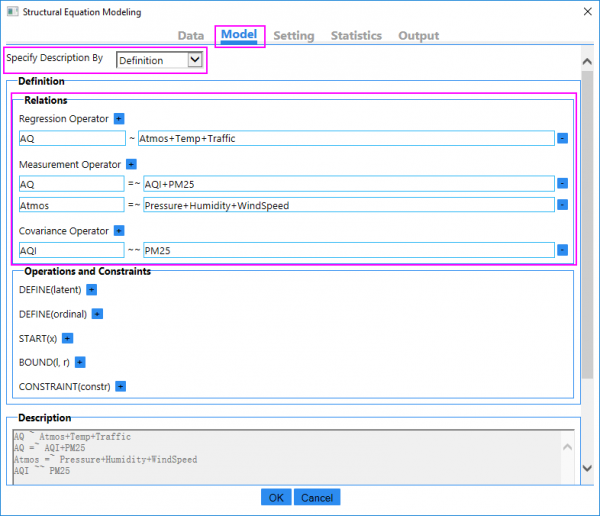The height and width of the screenshot is (516, 600).
Task: Switch to the Data tab
Action: click(191, 35)
